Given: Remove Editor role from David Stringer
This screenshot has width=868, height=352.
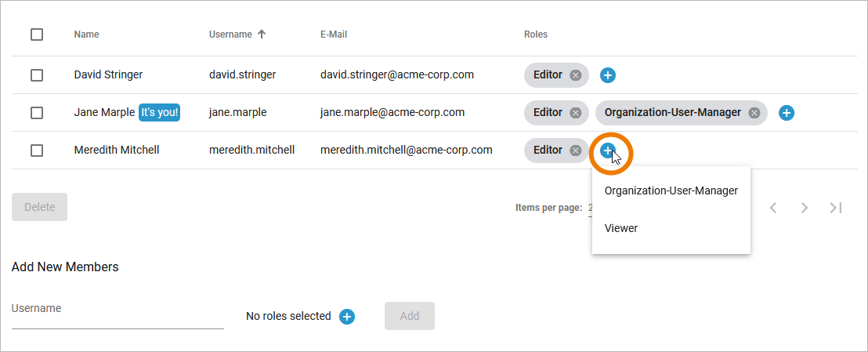Looking at the screenshot, I should tap(575, 75).
